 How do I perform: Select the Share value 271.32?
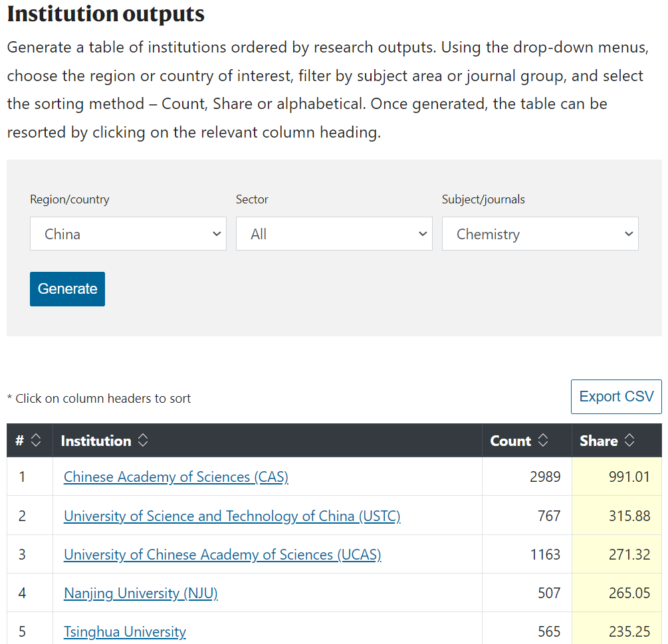click(629, 554)
